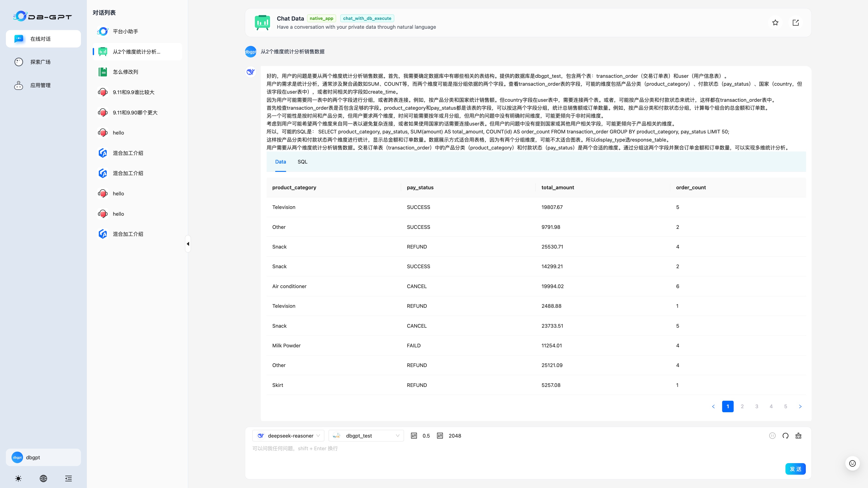Click the share/export icon in Chat Data header
This screenshot has height=488, width=868.
point(796,23)
